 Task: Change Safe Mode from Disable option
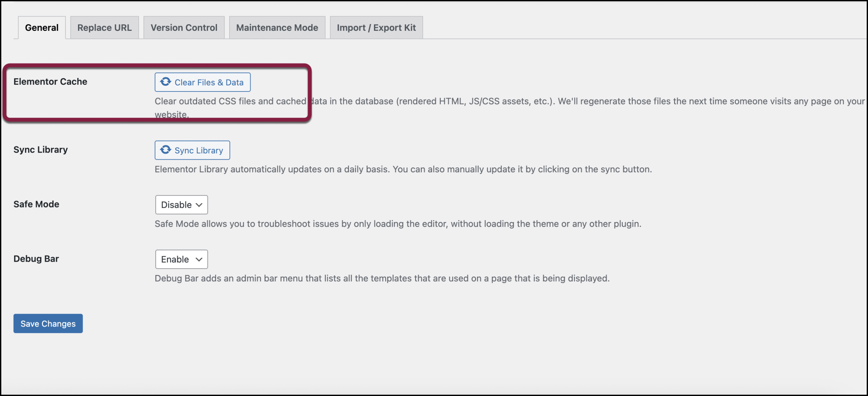[181, 205]
